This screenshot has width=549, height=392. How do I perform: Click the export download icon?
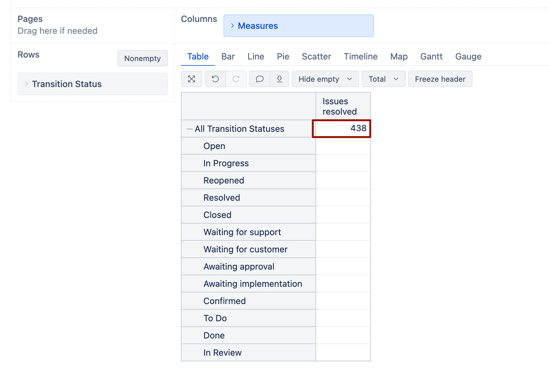click(x=280, y=79)
